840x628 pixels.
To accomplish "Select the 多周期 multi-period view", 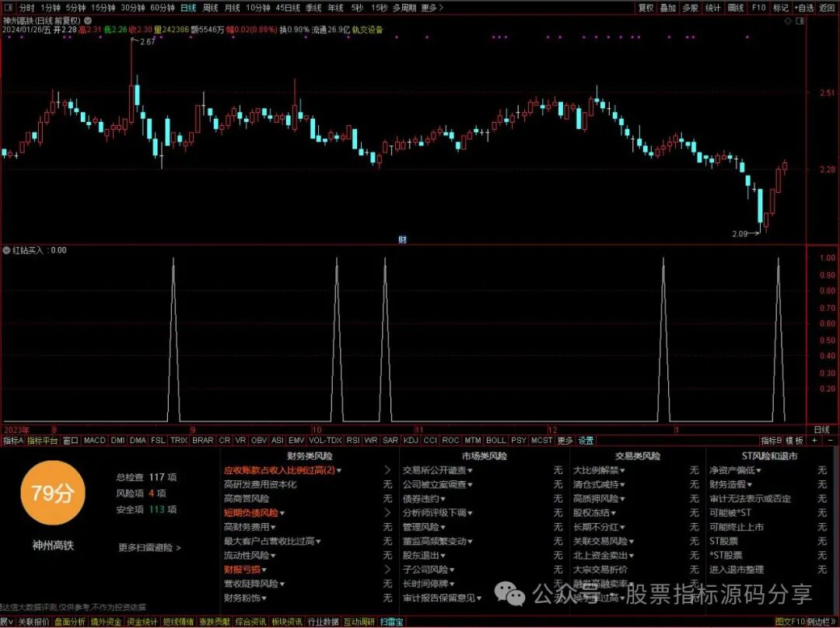I will 404,8.
